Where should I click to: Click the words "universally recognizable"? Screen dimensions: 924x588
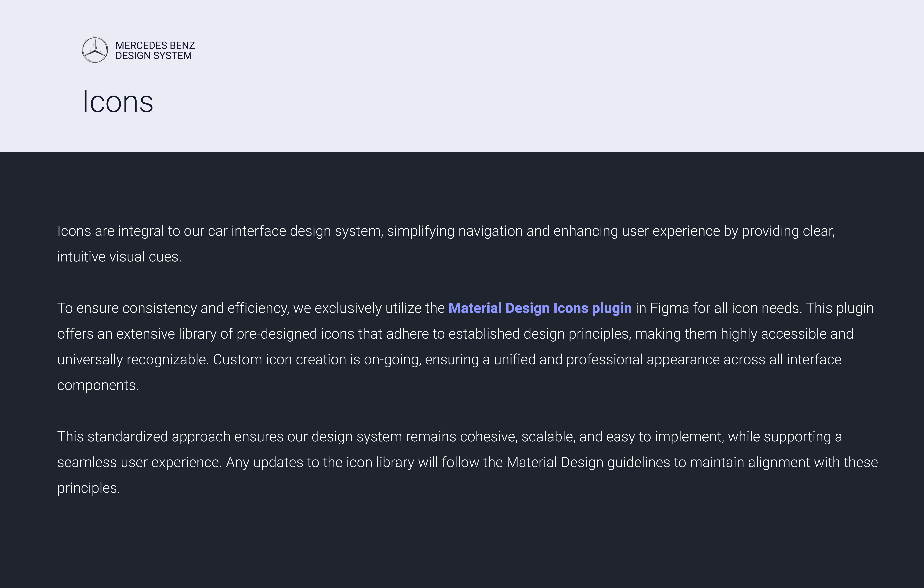coord(132,360)
